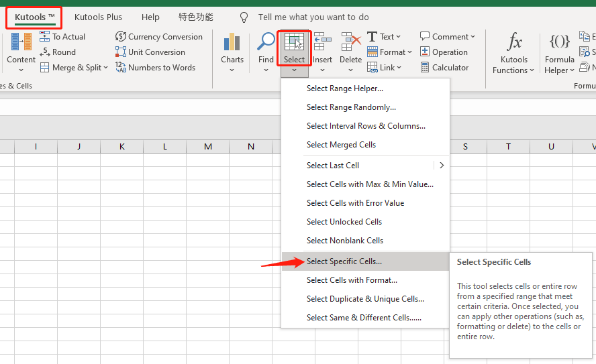Choose Select Merged Cells

pos(365,145)
